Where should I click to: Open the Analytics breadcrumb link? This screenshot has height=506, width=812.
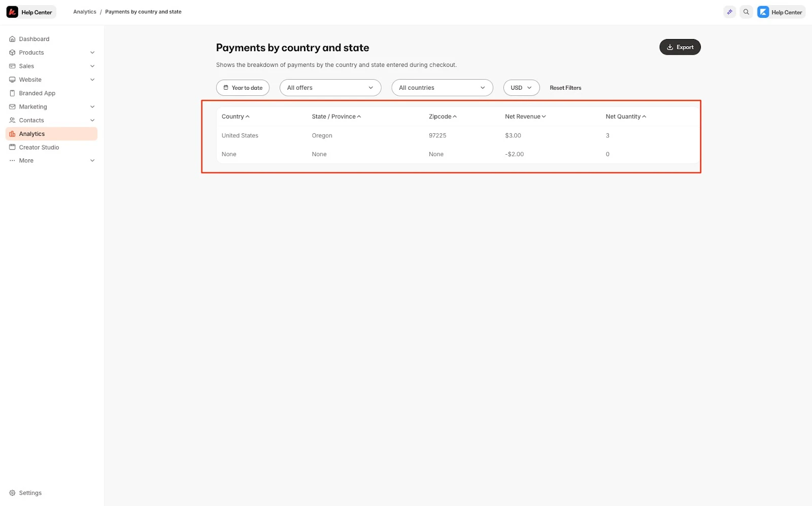[x=84, y=12]
